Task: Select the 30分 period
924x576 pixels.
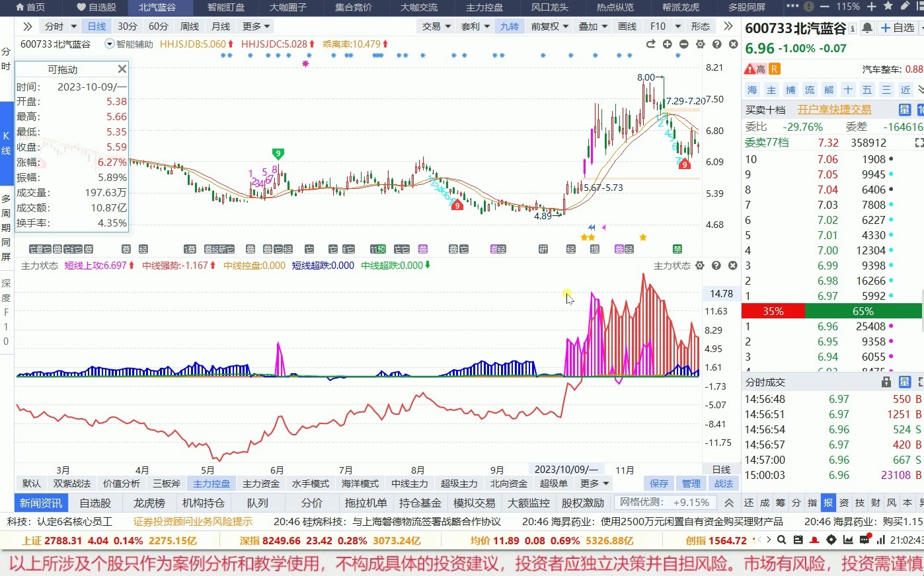Action: 128,26
